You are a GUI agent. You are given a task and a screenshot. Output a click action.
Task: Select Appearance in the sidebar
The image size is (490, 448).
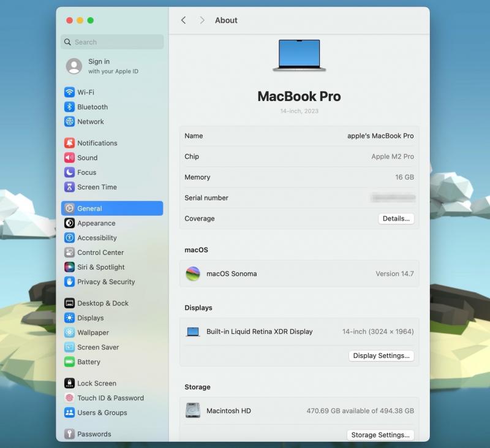pyautogui.click(x=96, y=224)
